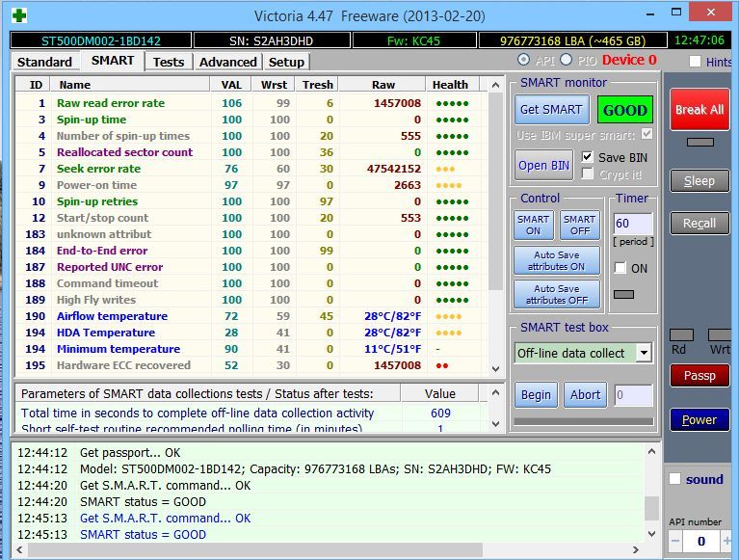The width and height of the screenshot is (739, 560).
Task: Select Hardware ECC recovered row
Action: pyautogui.click(x=251, y=365)
